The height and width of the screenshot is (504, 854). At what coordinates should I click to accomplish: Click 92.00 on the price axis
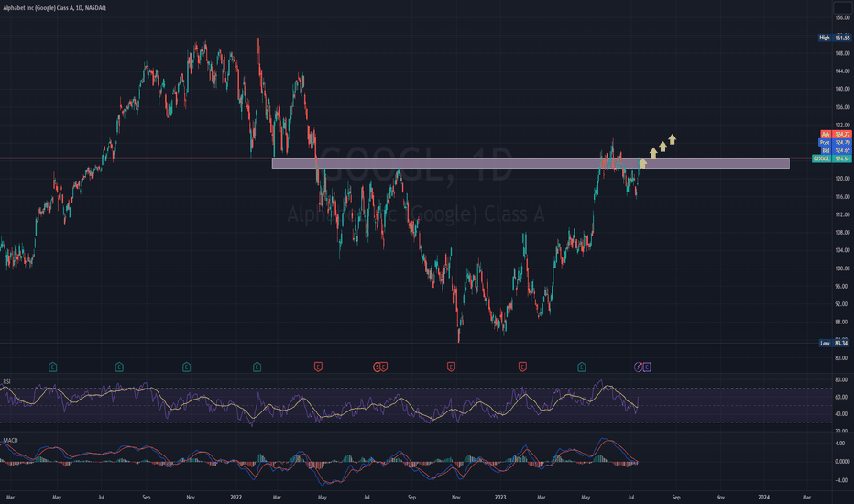pyautogui.click(x=842, y=304)
